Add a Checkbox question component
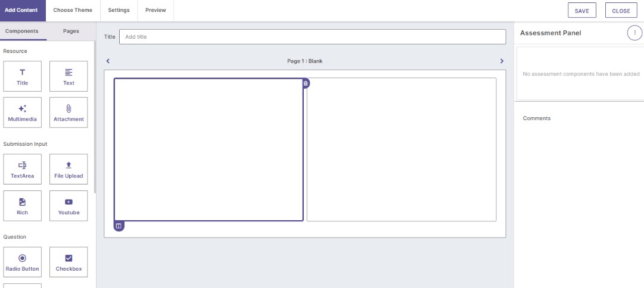Viewport: 644px width, 288px height. pyautogui.click(x=69, y=262)
